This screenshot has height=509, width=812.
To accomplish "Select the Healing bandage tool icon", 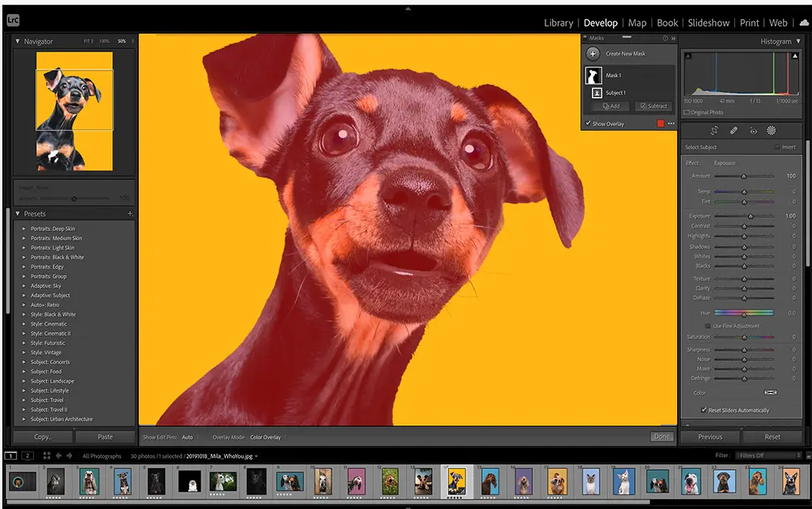I will [734, 131].
